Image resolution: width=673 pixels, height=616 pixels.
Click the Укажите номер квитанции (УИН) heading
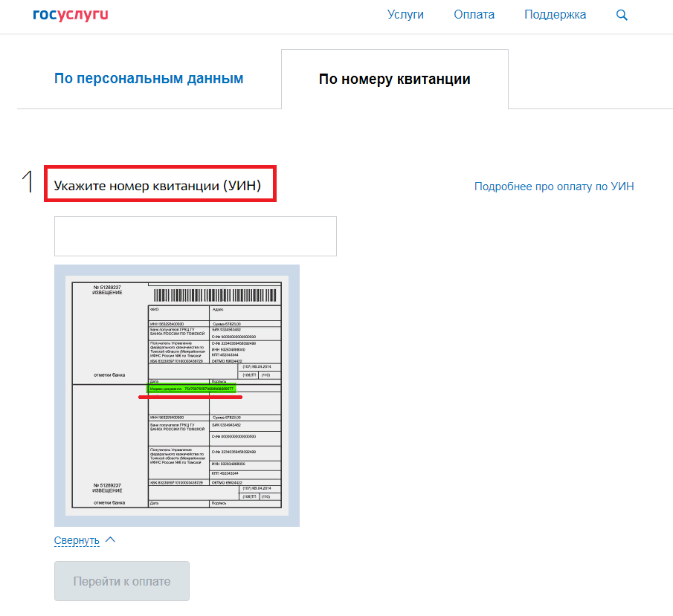coord(158,186)
